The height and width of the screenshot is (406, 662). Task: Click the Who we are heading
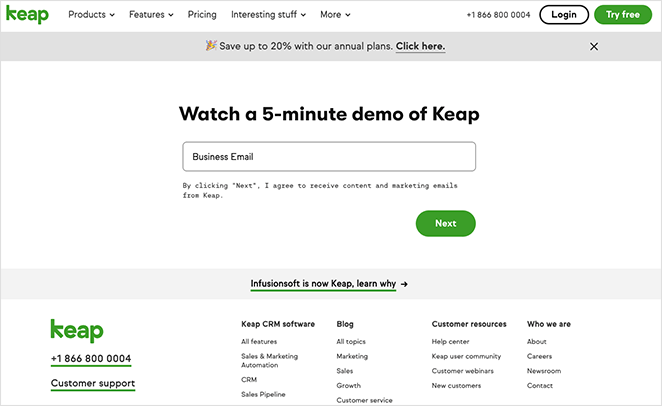pyautogui.click(x=548, y=324)
